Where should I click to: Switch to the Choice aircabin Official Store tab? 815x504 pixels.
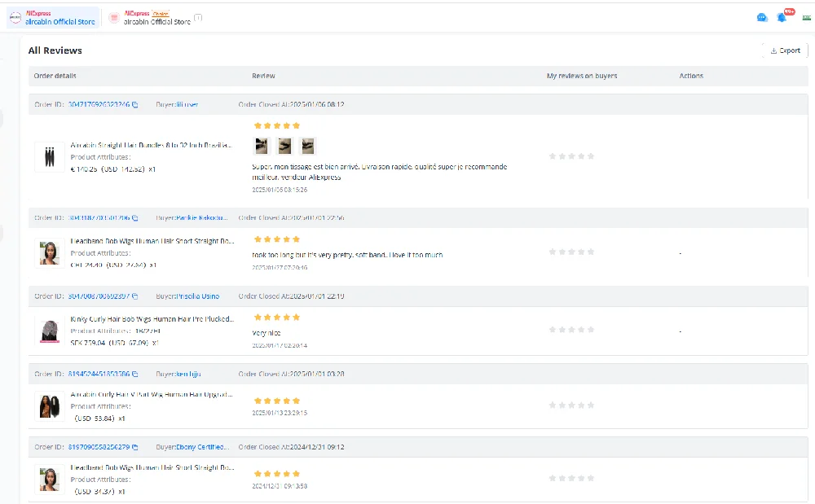(x=155, y=18)
